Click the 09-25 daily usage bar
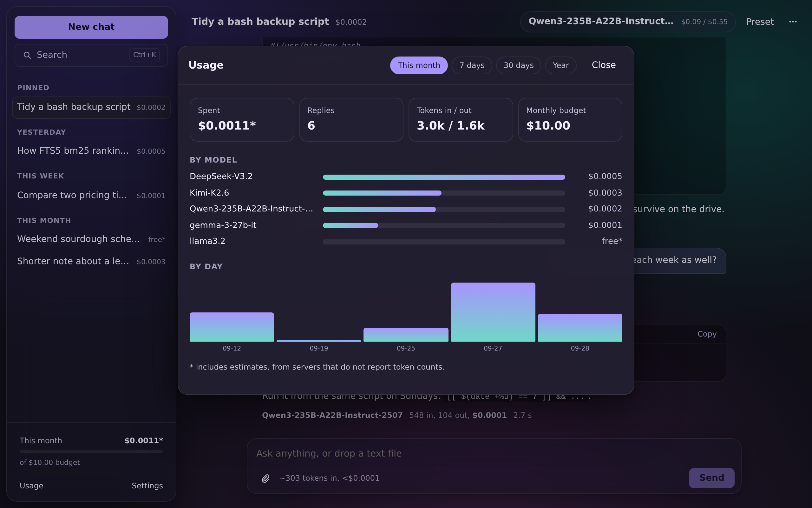Image resolution: width=812 pixels, height=508 pixels. pyautogui.click(x=406, y=335)
